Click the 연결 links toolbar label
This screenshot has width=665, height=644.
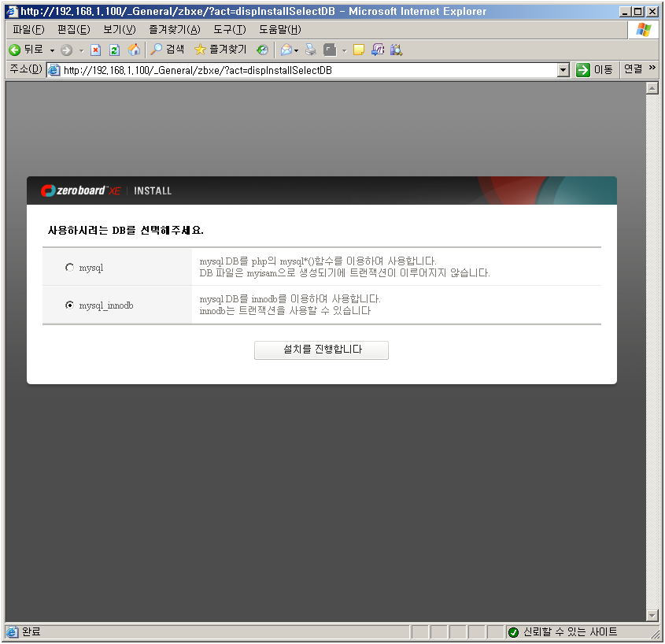click(x=634, y=68)
